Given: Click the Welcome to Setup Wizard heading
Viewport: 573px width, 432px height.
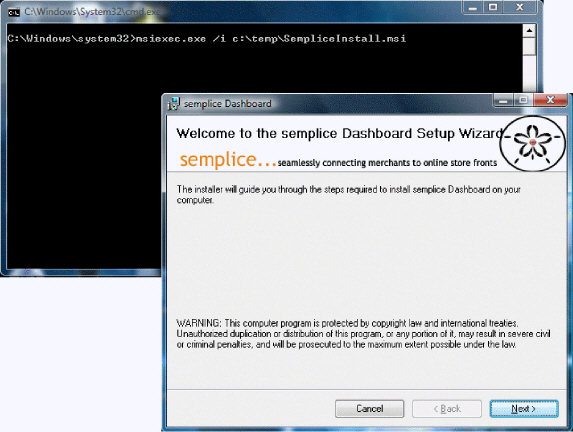Looking at the screenshot, I should pos(340,133).
